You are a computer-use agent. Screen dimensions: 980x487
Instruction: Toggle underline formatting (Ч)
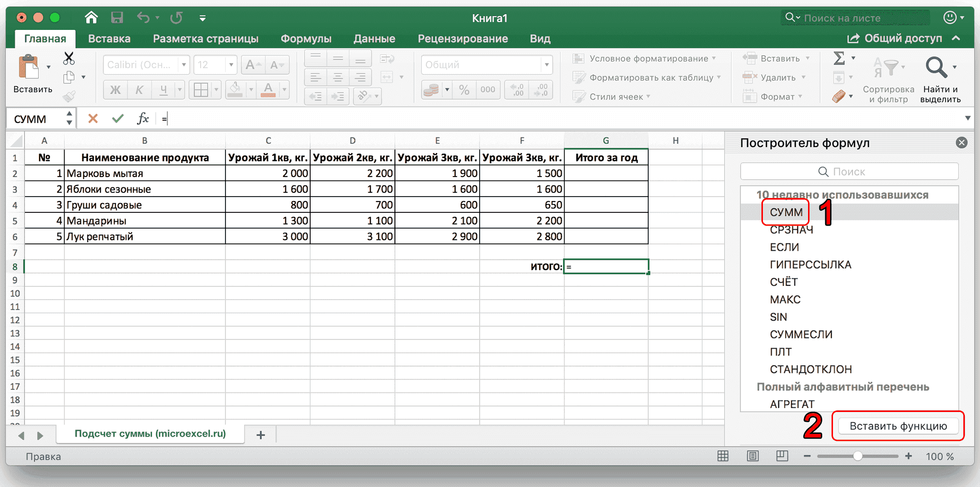coord(163,90)
